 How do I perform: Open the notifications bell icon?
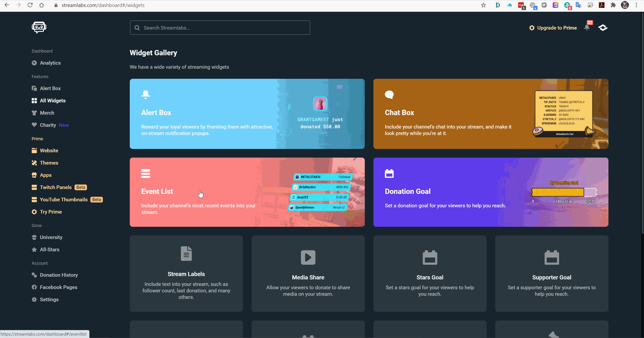587,27
